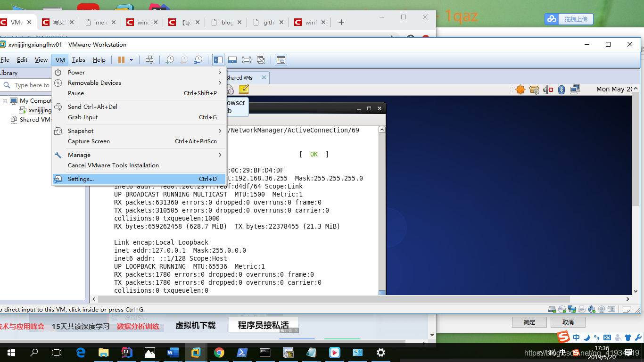644x362 pixels.
Task: Select Capture Screen menu entry
Action: [x=139, y=141]
